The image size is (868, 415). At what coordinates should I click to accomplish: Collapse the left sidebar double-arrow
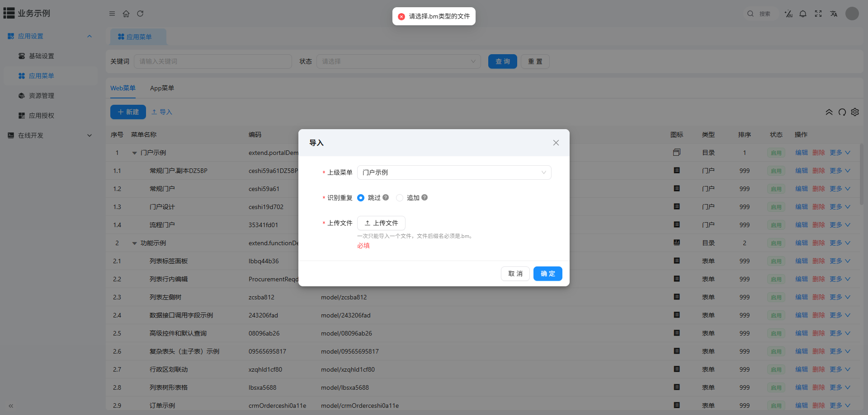(x=11, y=406)
